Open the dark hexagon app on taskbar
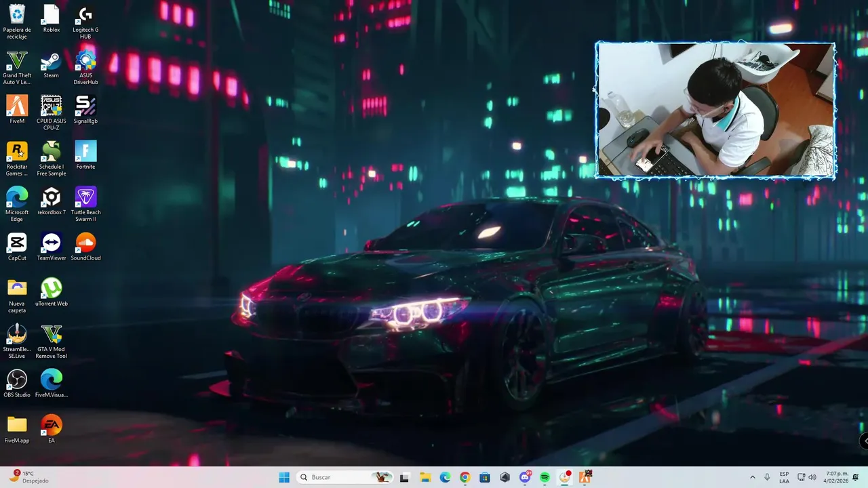This screenshot has height=488, width=868. [x=505, y=477]
